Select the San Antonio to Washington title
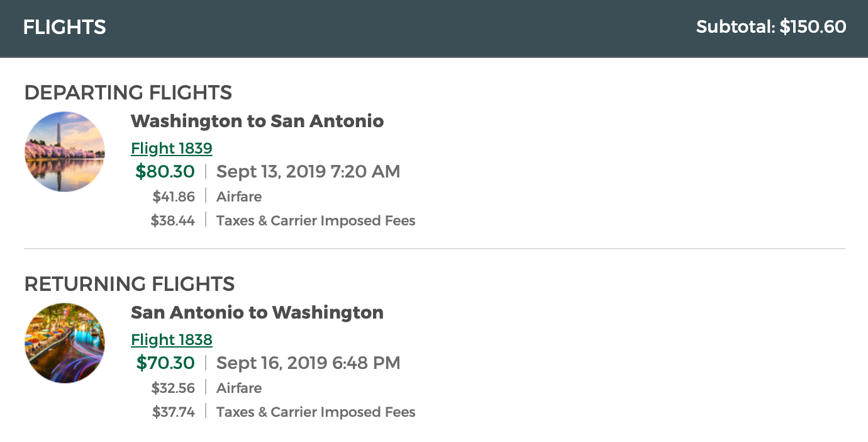Screen dimensions: 868x442 (x=257, y=312)
